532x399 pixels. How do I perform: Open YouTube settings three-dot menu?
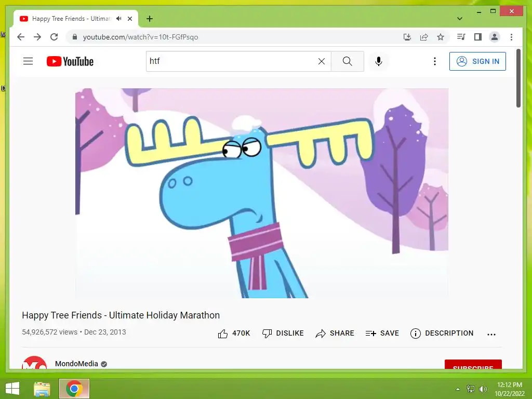click(x=435, y=61)
